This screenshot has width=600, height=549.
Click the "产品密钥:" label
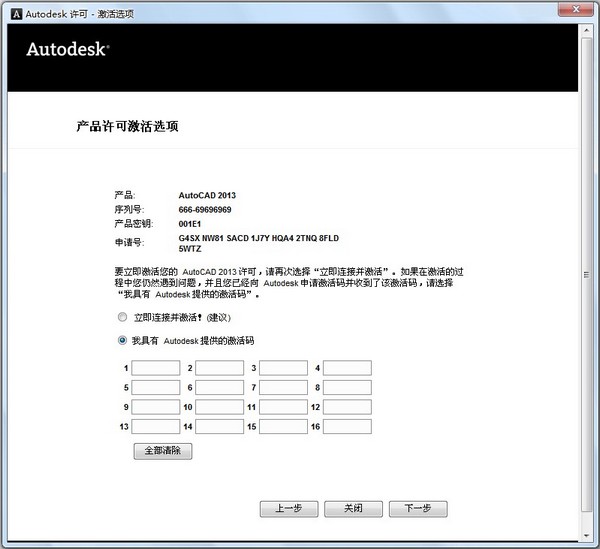pos(134,224)
